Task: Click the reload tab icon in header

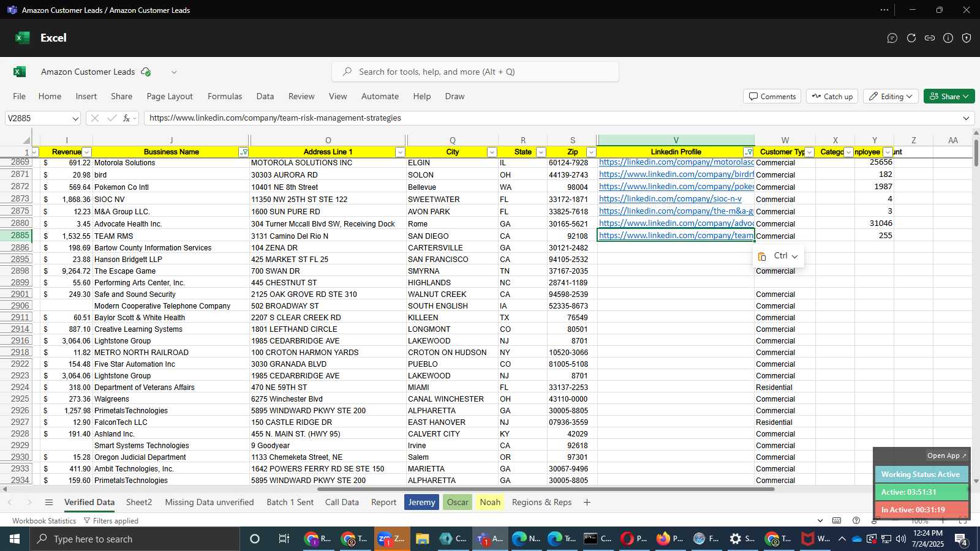Action: pos(911,38)
